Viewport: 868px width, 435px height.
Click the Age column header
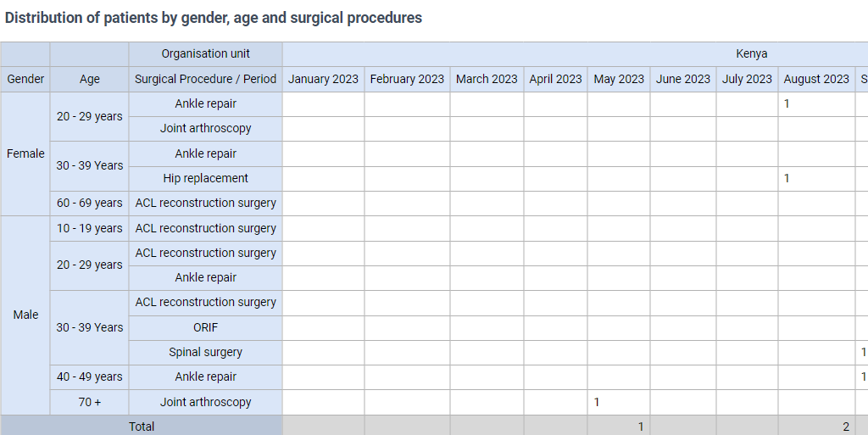click(x=89, y=79)
